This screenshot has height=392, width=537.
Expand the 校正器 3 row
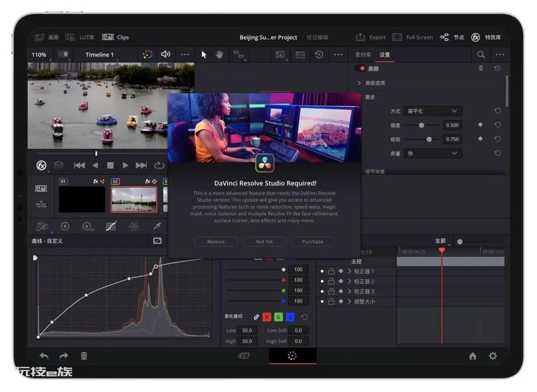click(x=350, y=292)
